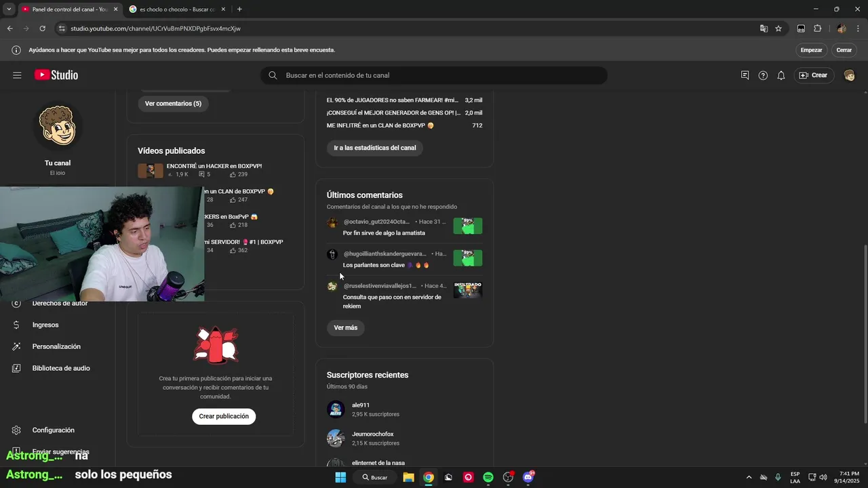Select 'EL 90% de JUGADORES no saben FARMEAR' row

click(404, 100)
